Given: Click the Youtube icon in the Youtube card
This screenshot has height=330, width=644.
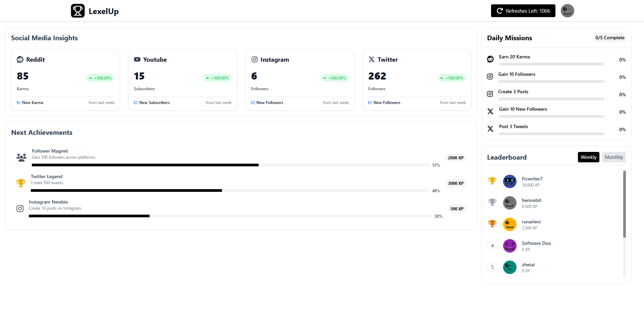Looking at the screenshot, I should click(137, 59).
